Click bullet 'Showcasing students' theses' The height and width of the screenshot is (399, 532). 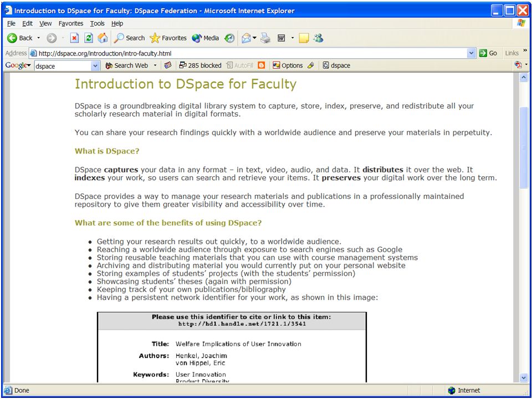[194, 282]
